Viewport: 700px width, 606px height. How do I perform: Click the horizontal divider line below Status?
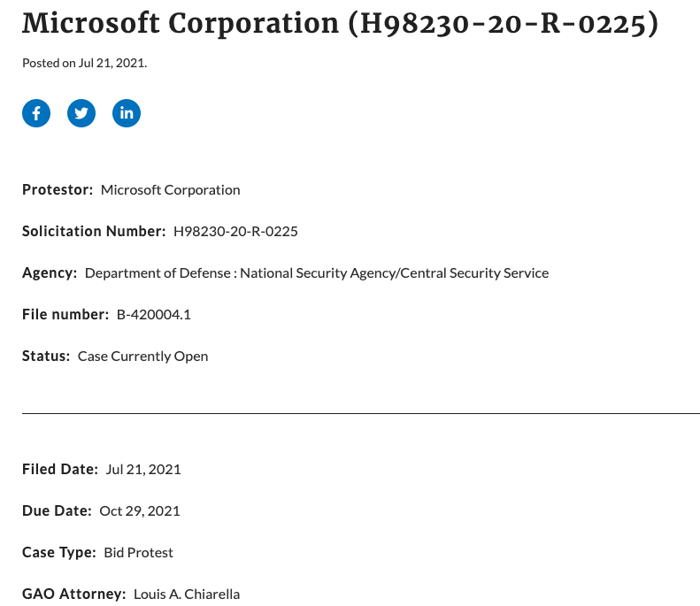[361, 414]
